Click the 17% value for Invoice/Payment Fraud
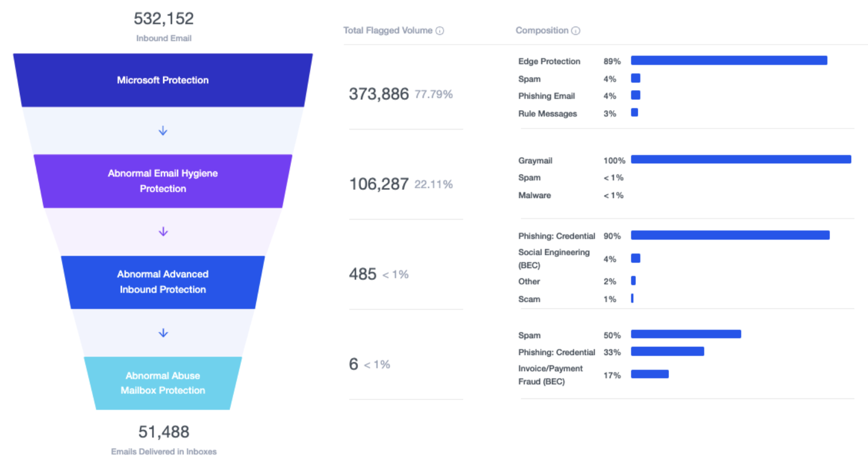The width and height of the screenshot is (868, 469). [612, 375]
